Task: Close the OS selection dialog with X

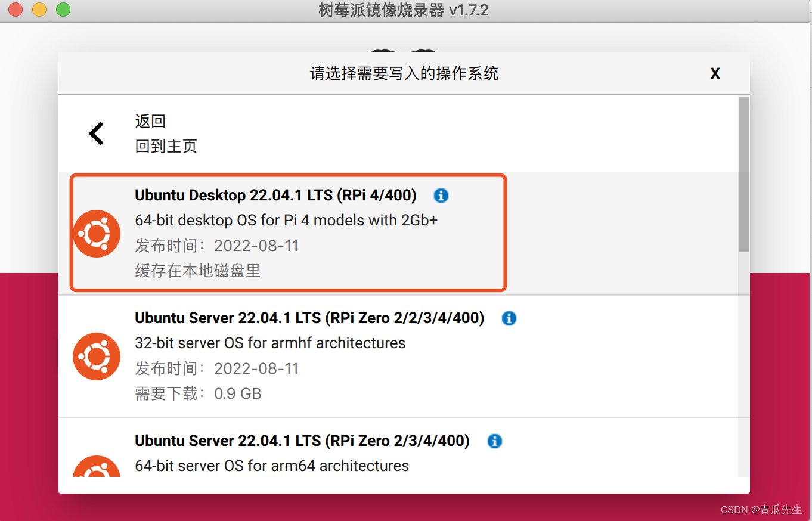Action: coord(715,73)
